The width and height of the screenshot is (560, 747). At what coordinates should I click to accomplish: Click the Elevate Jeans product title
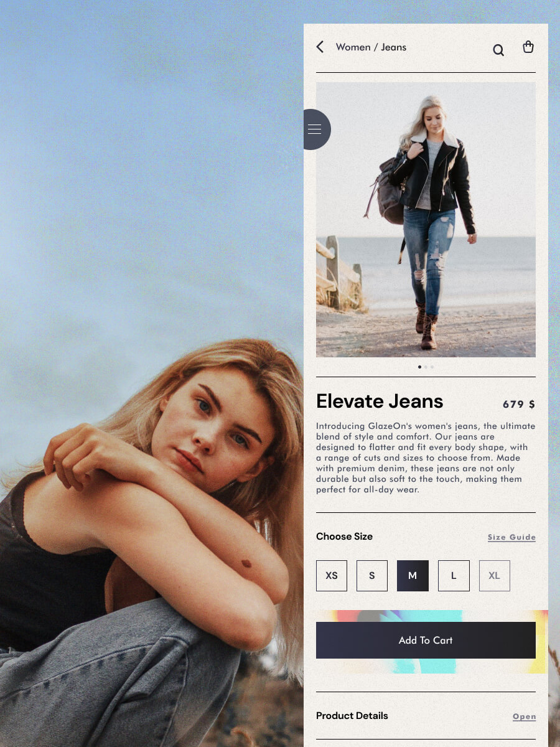(380, 402)
